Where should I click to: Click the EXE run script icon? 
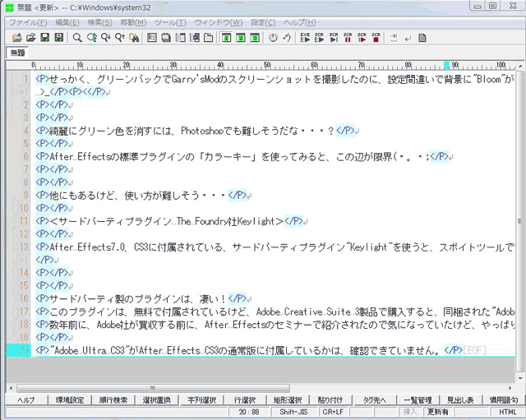tap(305, 38)
